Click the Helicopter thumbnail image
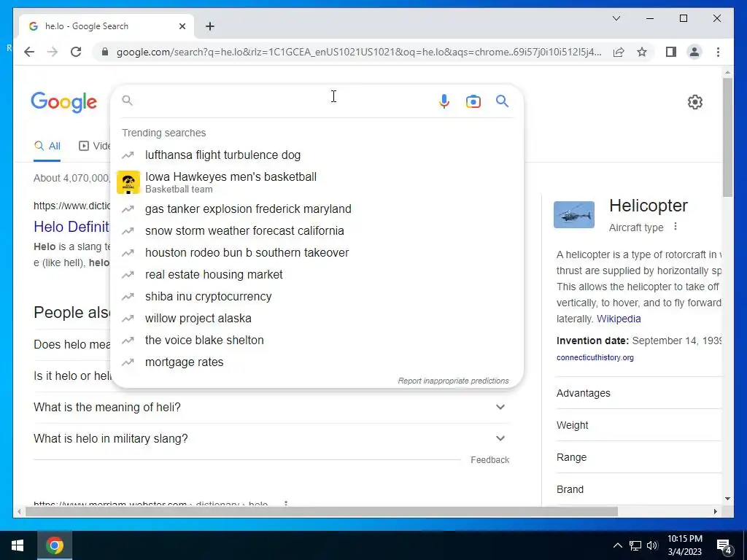Screen dimensions: 747x560 pyautogui.click(x=574, y=214)
